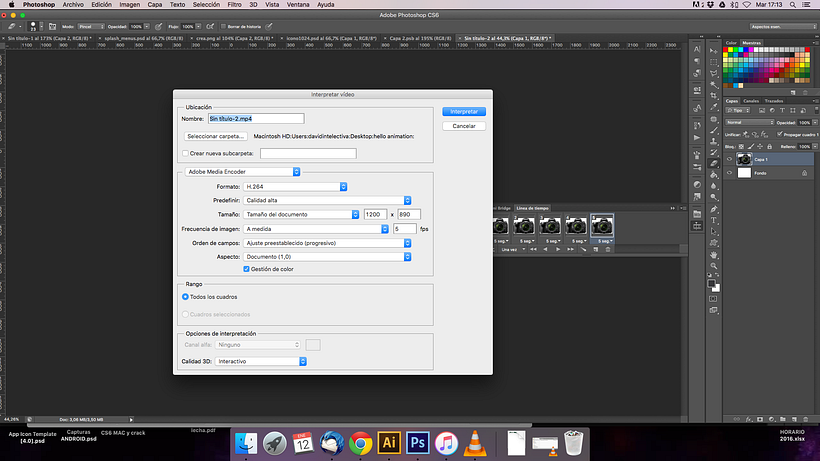The image size is (820, 461).
Task: Switch to crea.png document tab
Action: pyautogui.click(x=234, y=38)
